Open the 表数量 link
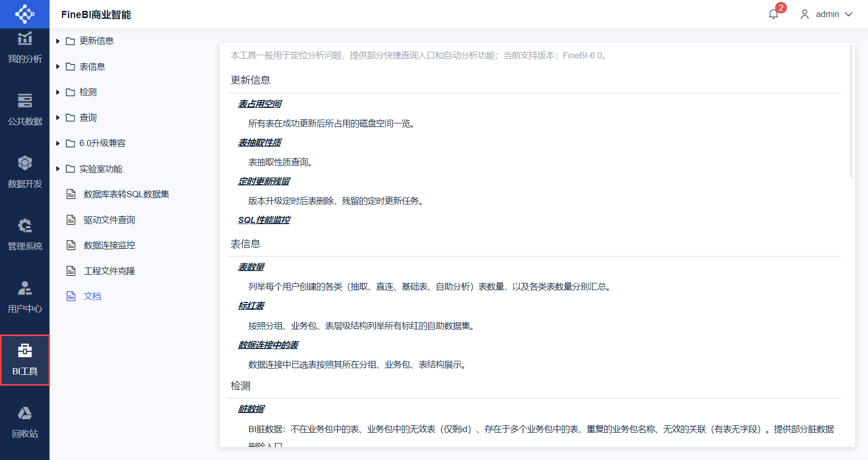This screenshot has width=868, height=460. [x=251, y=267]
